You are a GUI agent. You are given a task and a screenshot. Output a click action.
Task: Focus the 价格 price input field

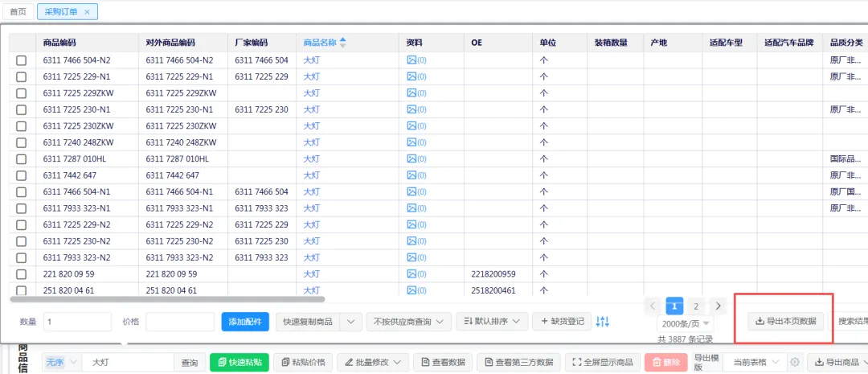pyautogui.click(x=180, y=322)
